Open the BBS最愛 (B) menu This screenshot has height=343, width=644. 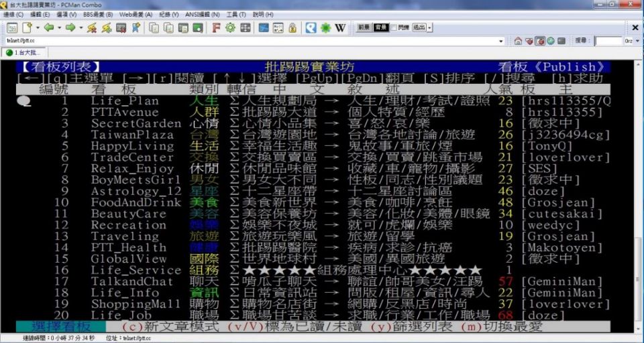pos(98,14)
